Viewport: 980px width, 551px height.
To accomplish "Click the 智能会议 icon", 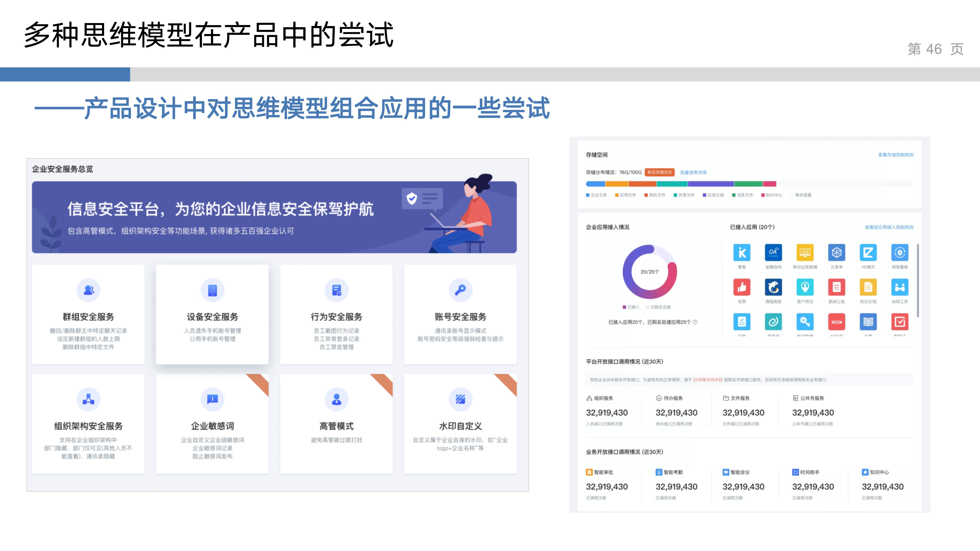I will tap(726, 472).
